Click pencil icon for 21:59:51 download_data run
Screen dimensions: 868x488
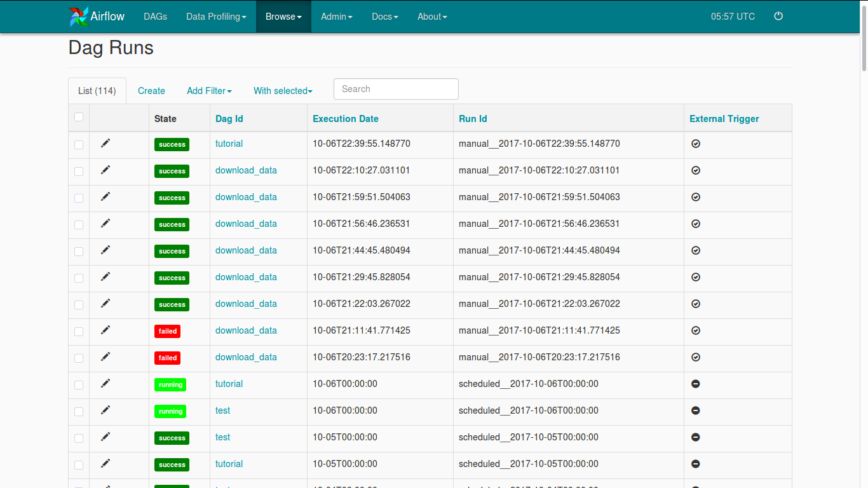click(105, 196)
